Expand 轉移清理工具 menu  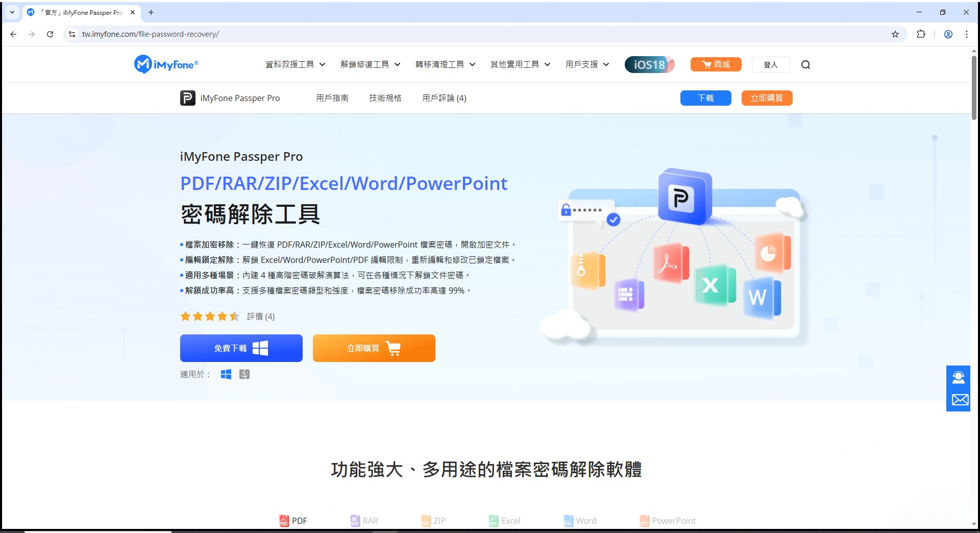coord(445,64)
